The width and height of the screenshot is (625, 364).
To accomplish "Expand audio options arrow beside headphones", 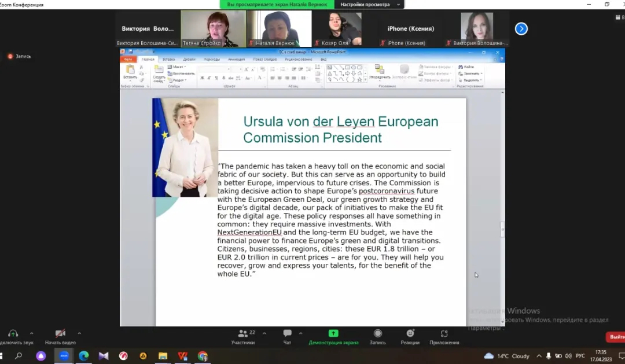I will [x=31, y=333].
